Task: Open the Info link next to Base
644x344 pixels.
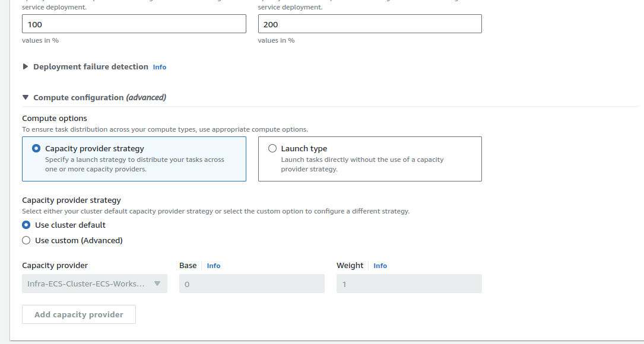Action: pos(213,266)
